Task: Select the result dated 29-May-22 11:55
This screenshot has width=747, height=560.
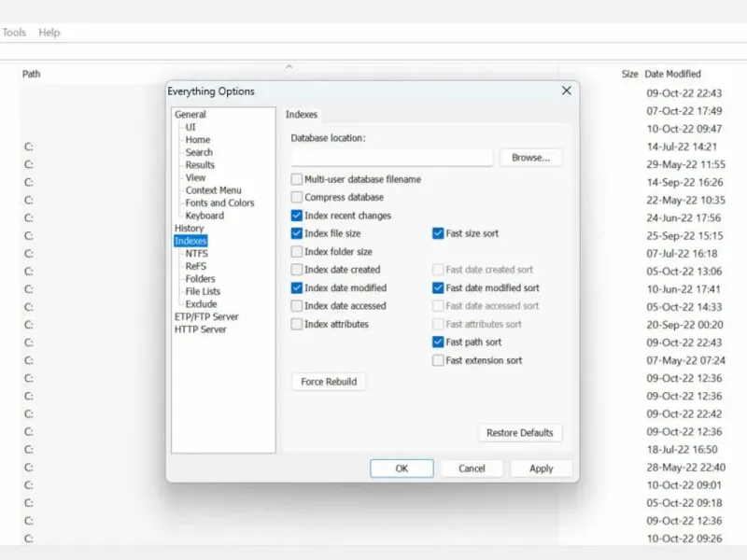Action: (685, 164)
